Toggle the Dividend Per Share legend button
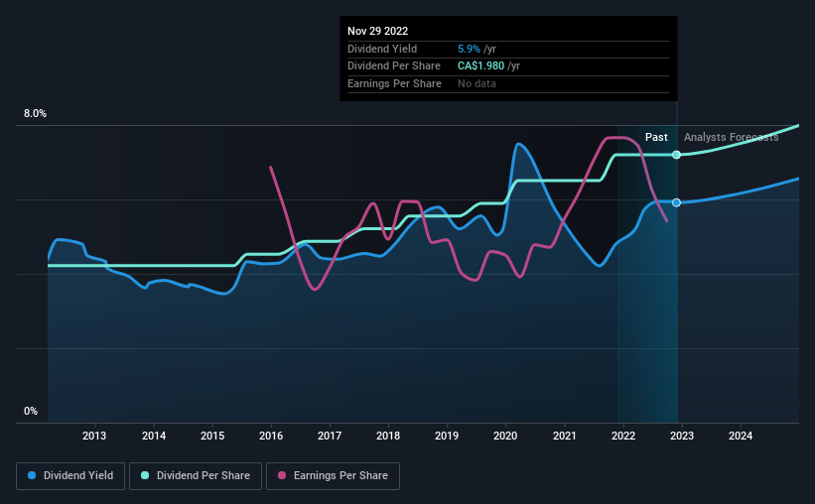The image size is (815, 504). click(x=196, y=476)
